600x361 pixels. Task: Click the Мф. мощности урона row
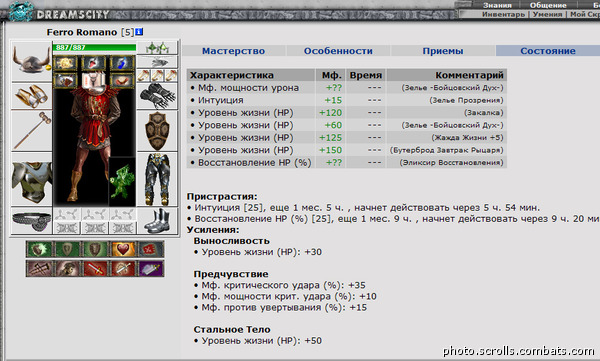coord(347,88)
